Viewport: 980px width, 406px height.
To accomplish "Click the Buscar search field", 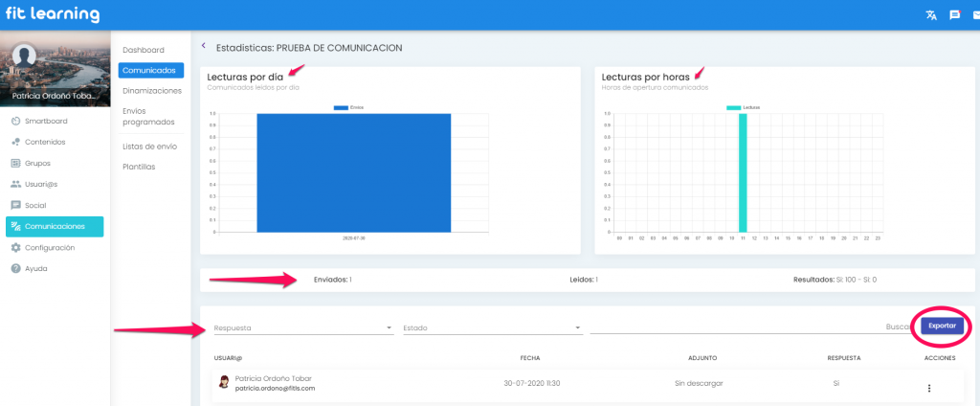I will coord(746,327).
